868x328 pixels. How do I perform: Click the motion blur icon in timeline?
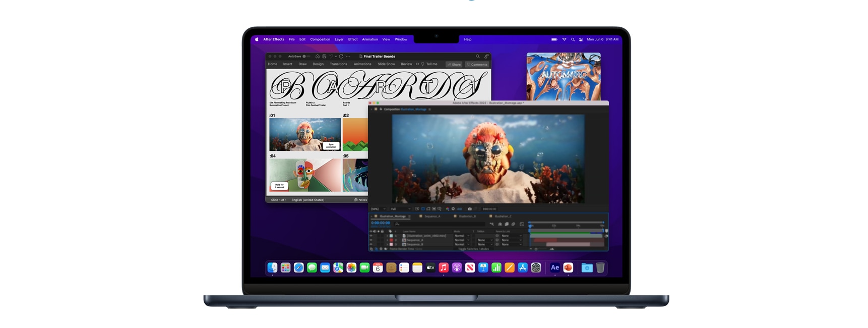(513, 224)
